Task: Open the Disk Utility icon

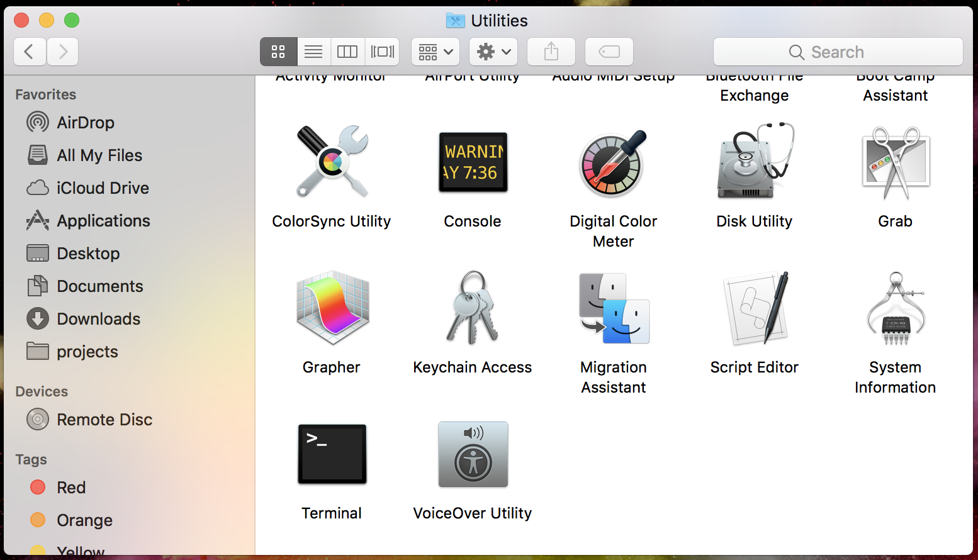Action: 755,161
